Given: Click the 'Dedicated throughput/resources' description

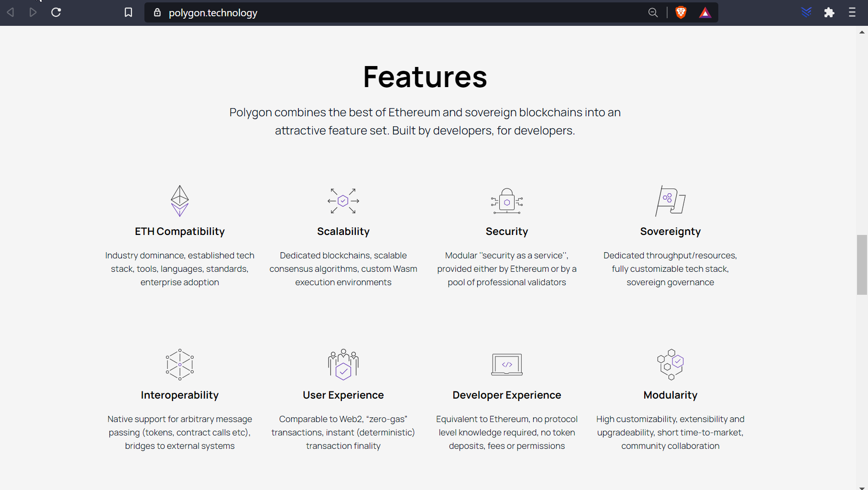Looking at the screenshot, I should click(x=670, y=269).
